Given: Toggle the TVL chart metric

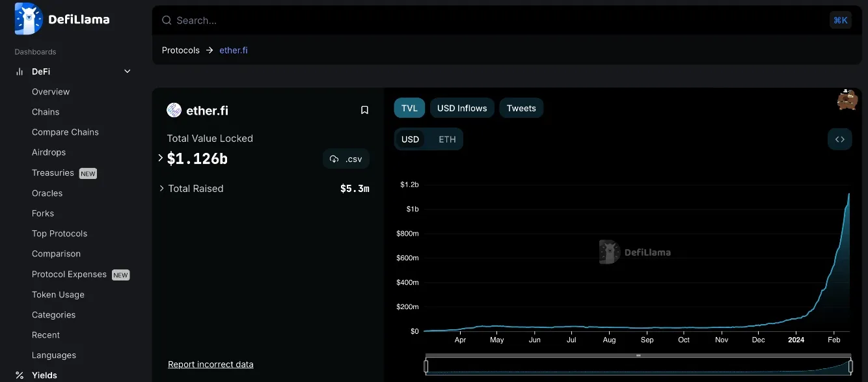Looking at the screenshot, I should click(409, 108).
